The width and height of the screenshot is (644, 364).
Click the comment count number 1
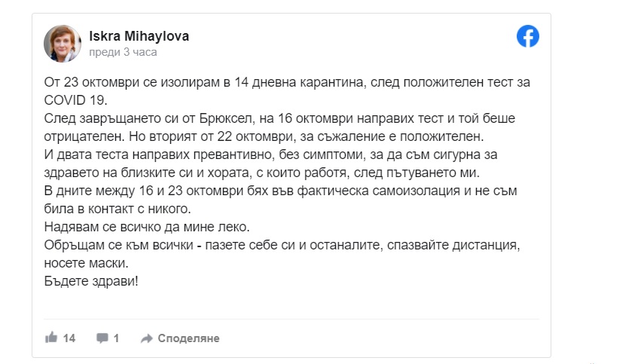[116, 338]
